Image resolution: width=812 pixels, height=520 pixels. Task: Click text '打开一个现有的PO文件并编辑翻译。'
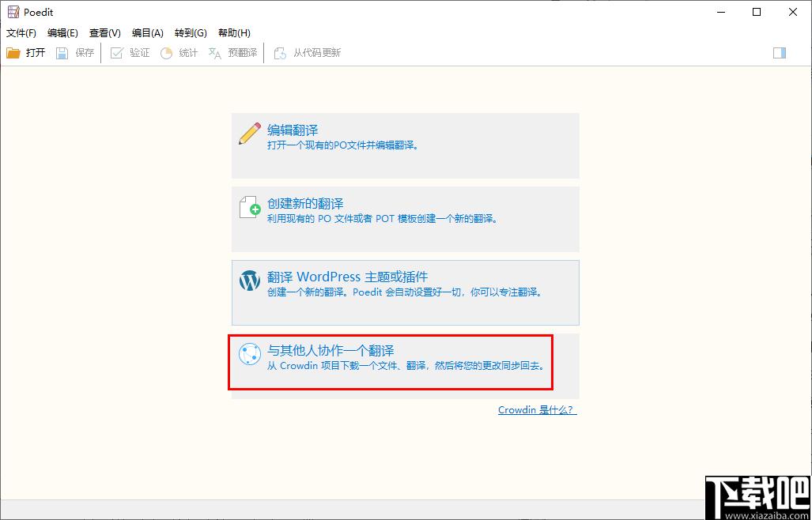[343, 145]
